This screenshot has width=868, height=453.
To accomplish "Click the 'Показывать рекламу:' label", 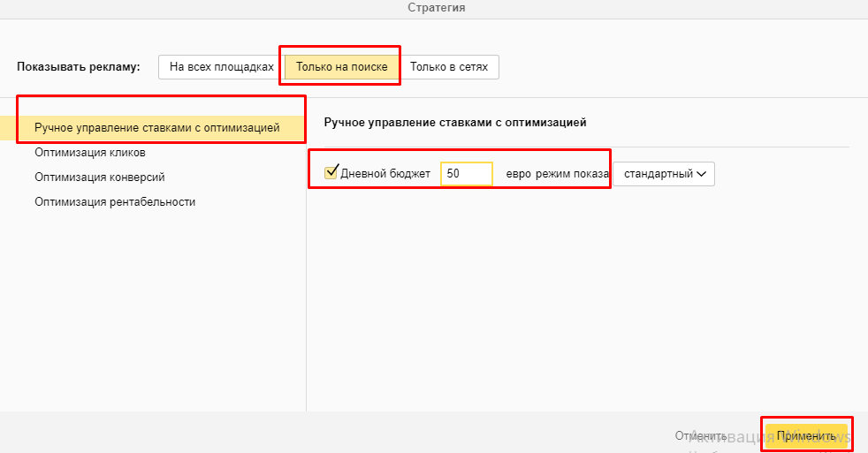I will pyautogui.click(x=79, y=67).
